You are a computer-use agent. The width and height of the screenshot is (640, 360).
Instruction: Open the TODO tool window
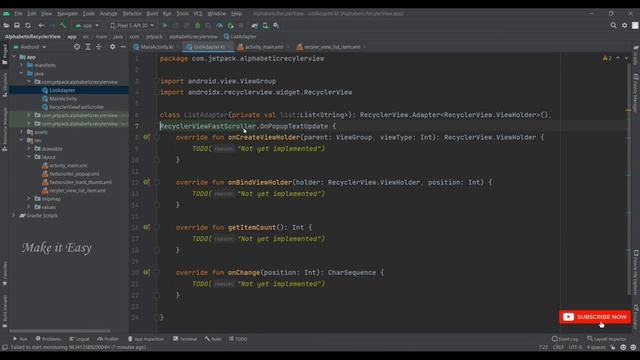point(238,339)
